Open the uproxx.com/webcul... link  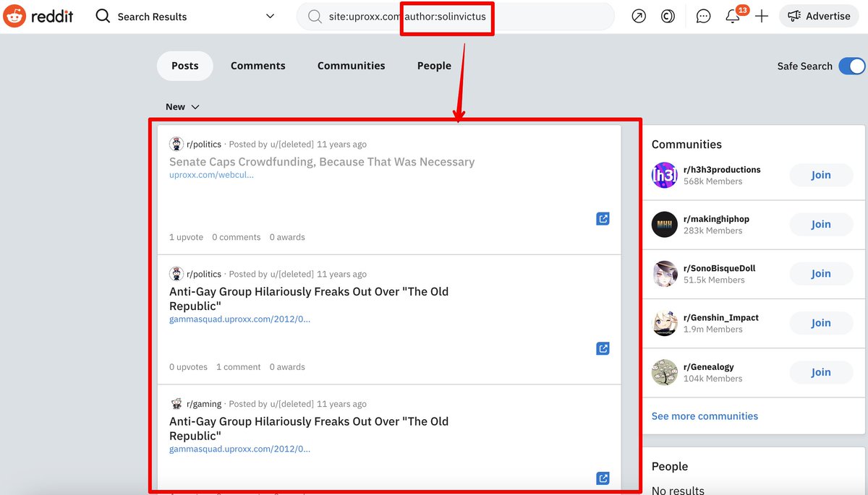pos(211,175)
